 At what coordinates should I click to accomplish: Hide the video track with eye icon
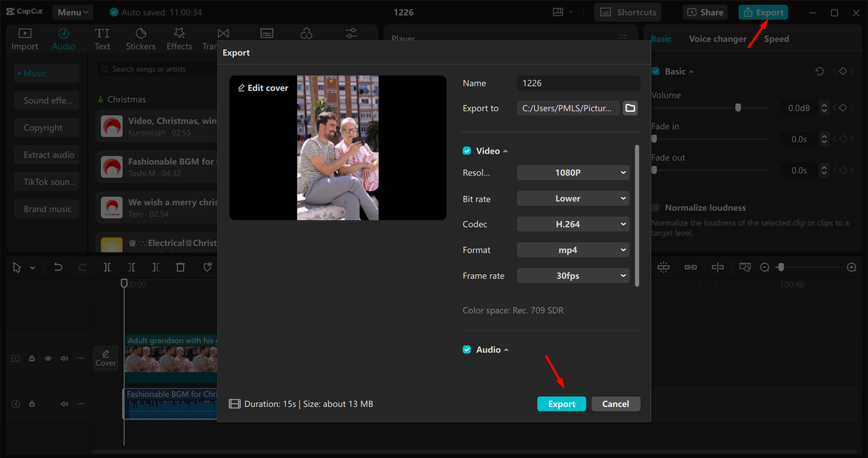tap(48, 358)
